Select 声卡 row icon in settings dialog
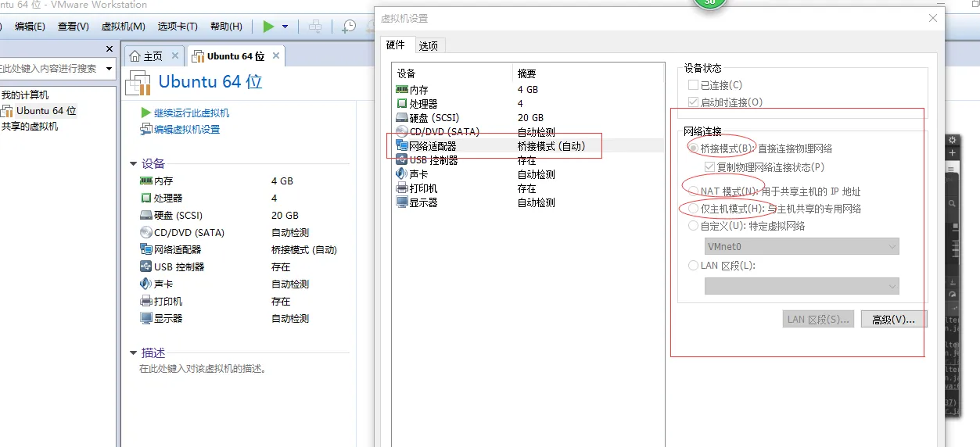Image resolution: width=980 pixels, height=447 pixels. [x=402, y=174]
